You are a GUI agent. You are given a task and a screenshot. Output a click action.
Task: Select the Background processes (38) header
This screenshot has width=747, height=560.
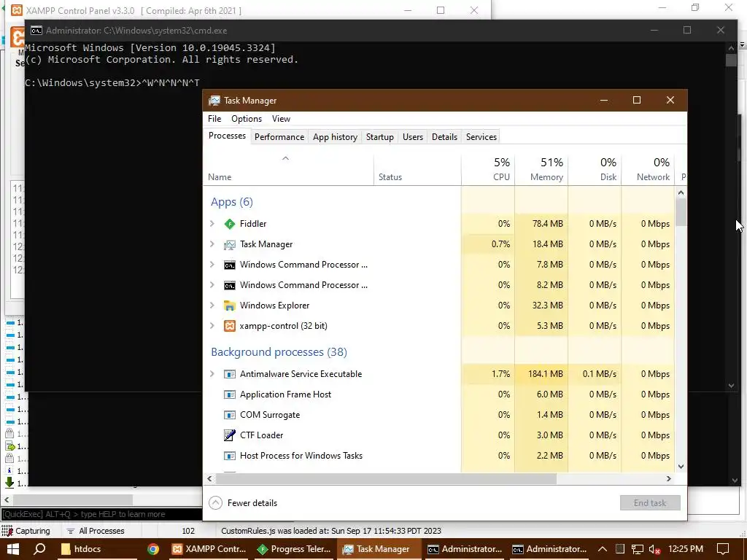click(279, 352)
